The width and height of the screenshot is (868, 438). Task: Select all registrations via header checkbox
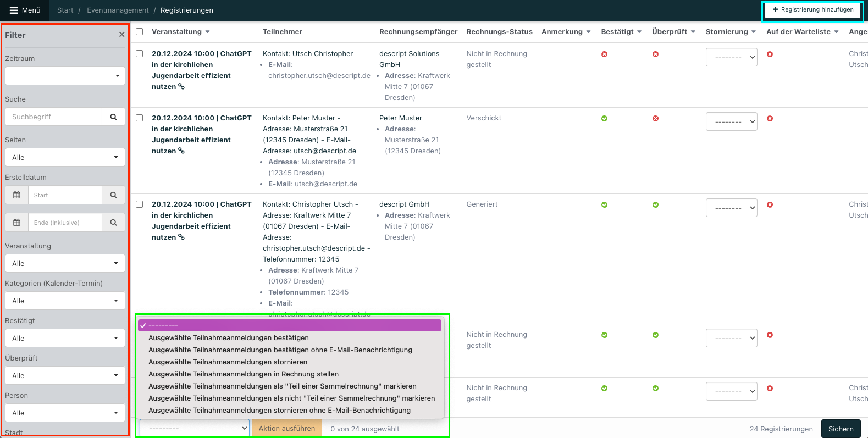(x=140, y=31)
